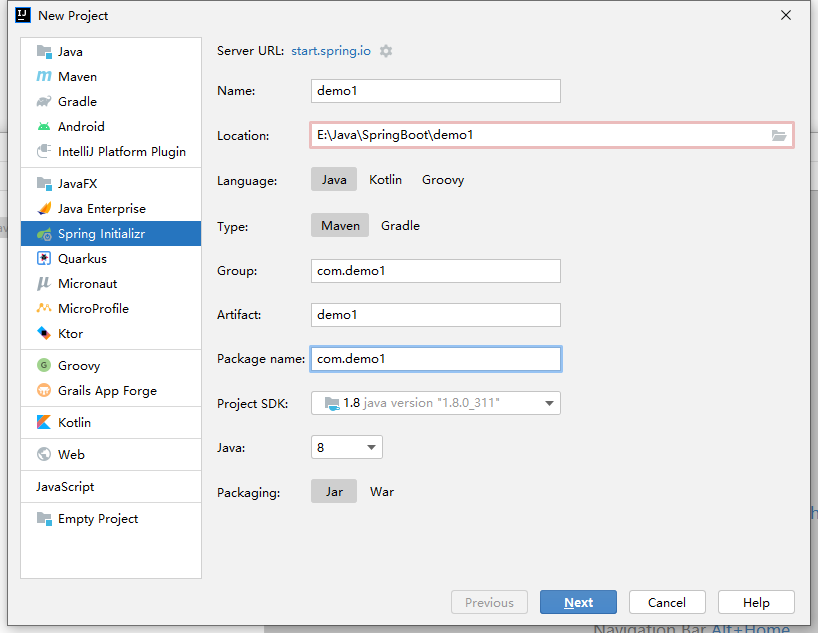This screenshot has height=633, width=818.
Task: Click the Group input field
Action: pyautogui.click(x=436, y=271)
